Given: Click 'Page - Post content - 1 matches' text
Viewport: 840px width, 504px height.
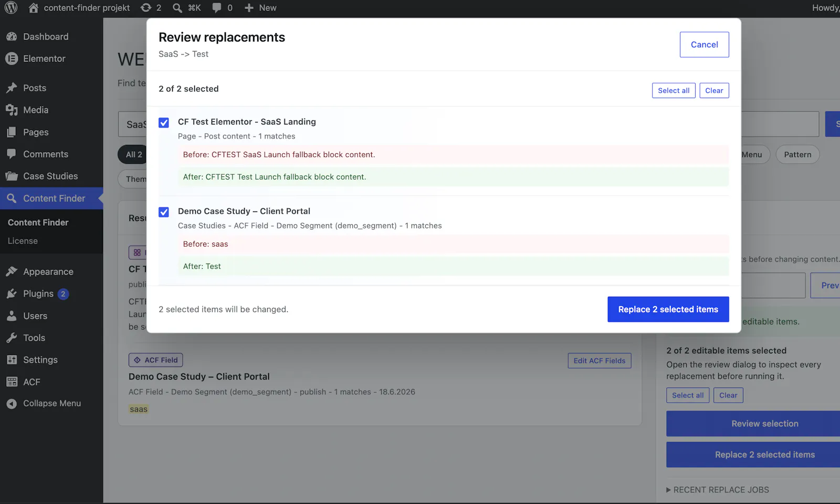Looking at the screenshot, I should click(x=236, y=136).
